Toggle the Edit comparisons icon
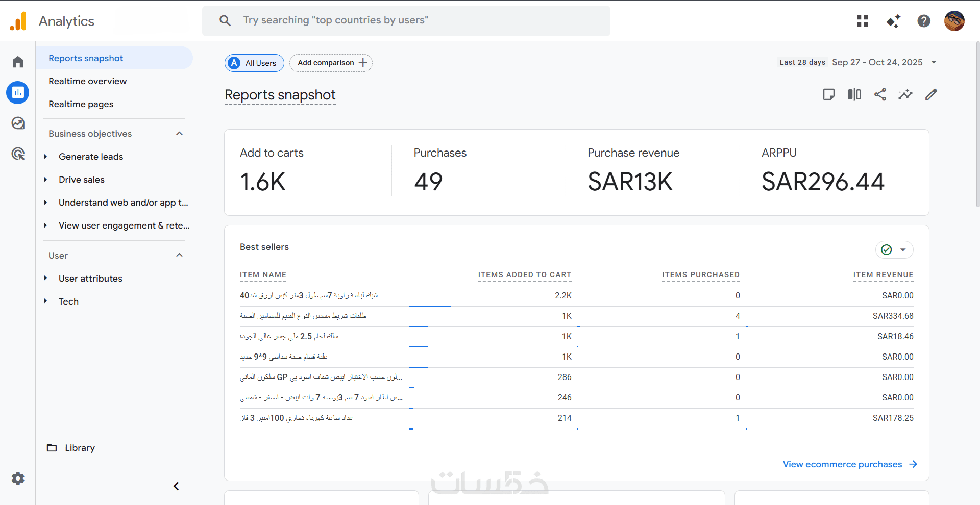The height and width of the screenshot is (505, 980). point(854,94)
